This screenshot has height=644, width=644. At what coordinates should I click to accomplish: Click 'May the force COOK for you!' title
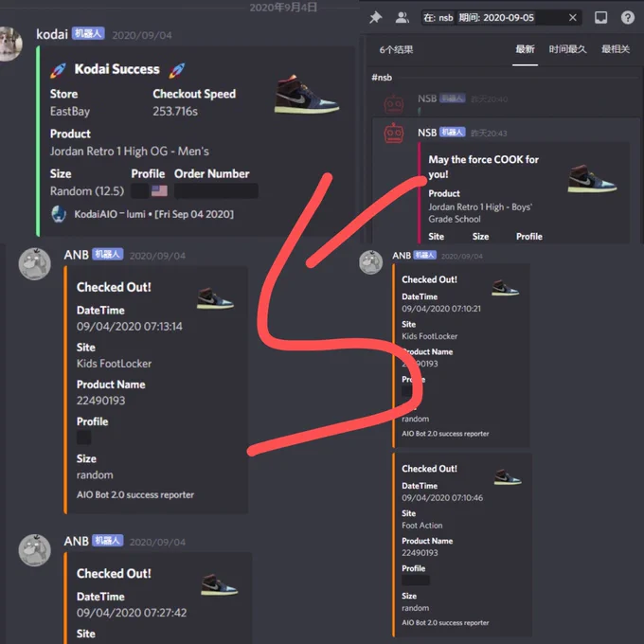pyautogui.click(x=483, y=167)
